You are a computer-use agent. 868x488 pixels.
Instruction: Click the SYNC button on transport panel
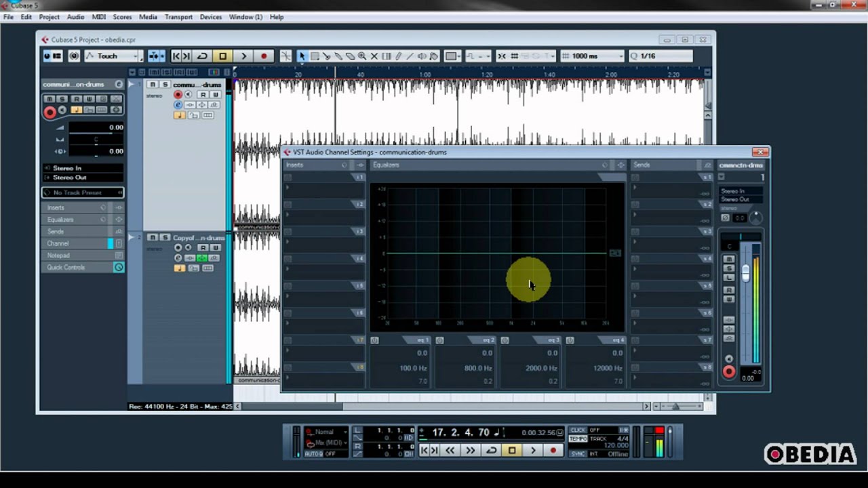[x=578, y=453]
